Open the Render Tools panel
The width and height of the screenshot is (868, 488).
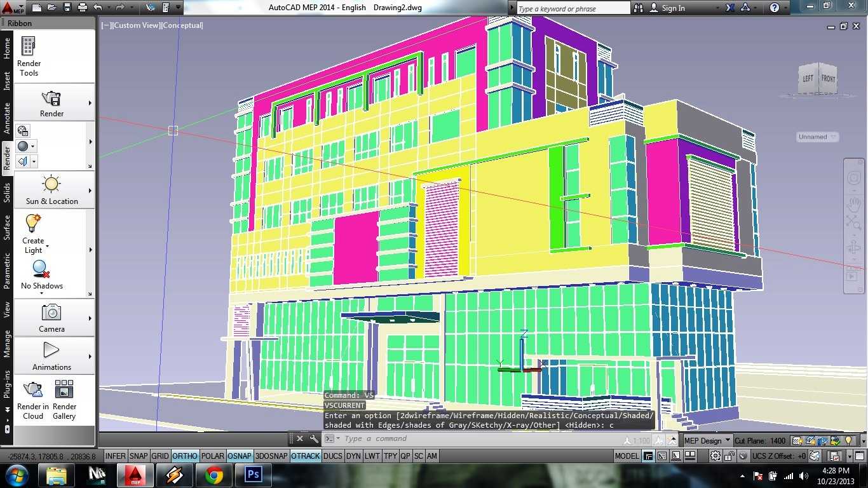(x=29, y=57)
